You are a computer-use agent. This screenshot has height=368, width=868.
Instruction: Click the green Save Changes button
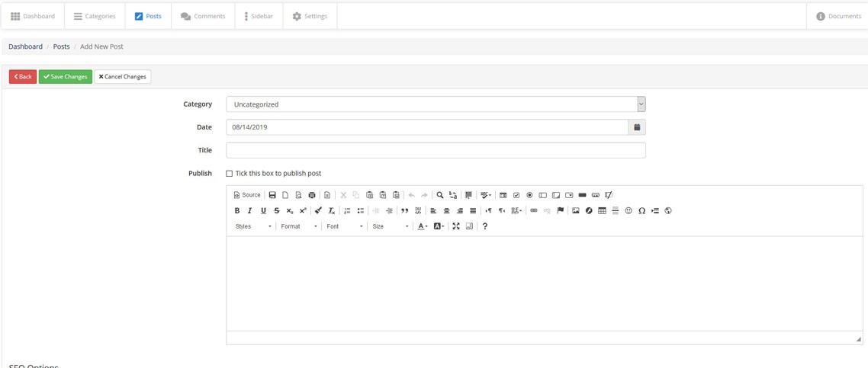point(66,77)
